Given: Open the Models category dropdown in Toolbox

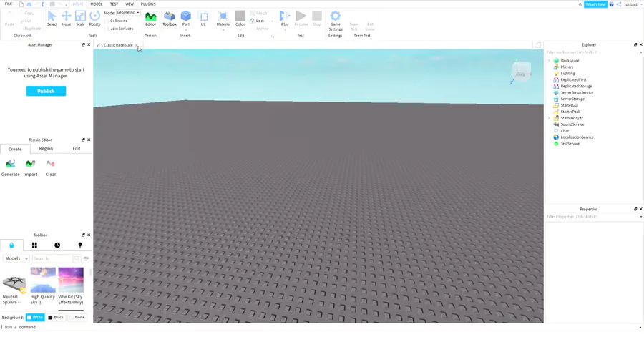Looking at the screenshot, I should pos(16,258).
